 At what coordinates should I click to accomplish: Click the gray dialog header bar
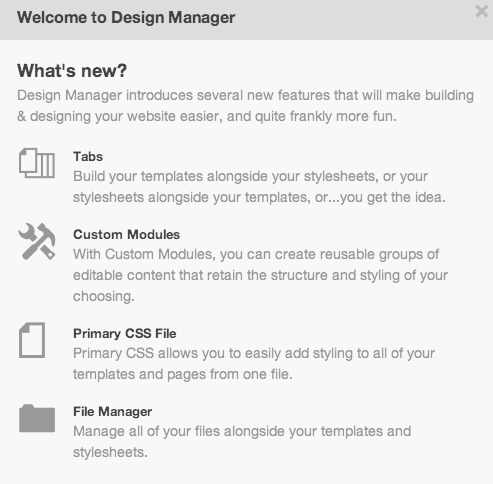coord(246,20)
